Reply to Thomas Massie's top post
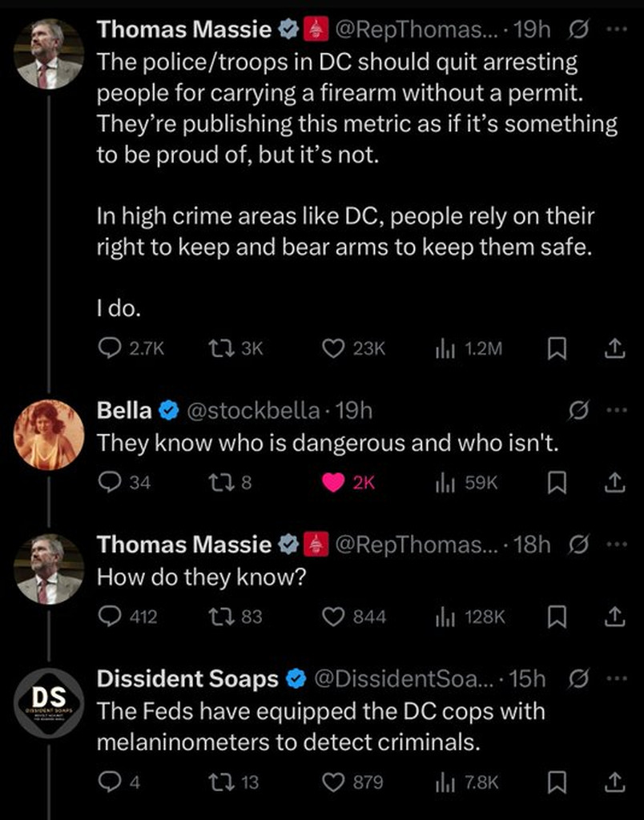The image size is (644, 820). (x=109, y=348)
